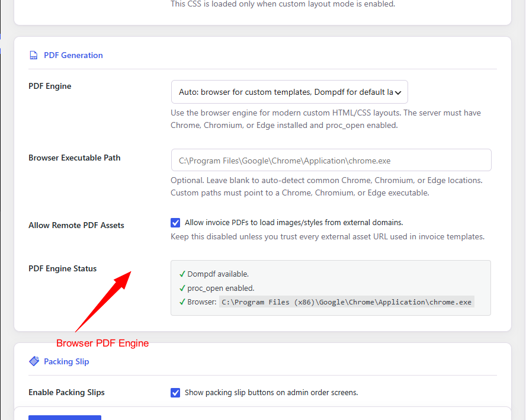526x420 pixels.
Task: Click the PDF Engine dropdown chevron arrow
Action: [x=398, y=92]
